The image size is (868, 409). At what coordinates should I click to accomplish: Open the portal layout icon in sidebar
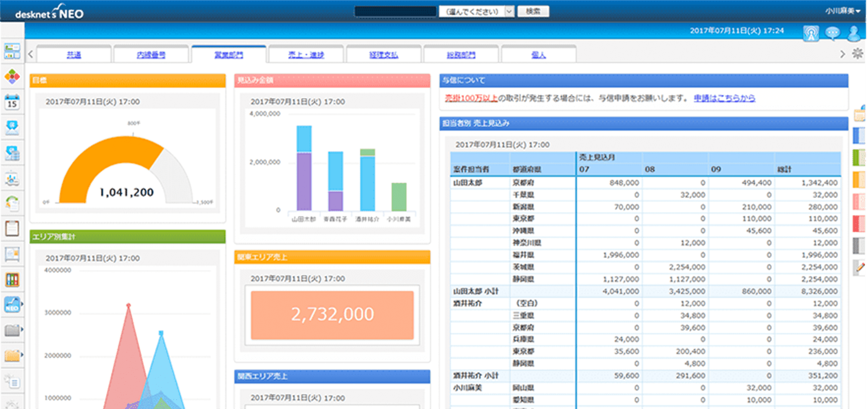12,51
